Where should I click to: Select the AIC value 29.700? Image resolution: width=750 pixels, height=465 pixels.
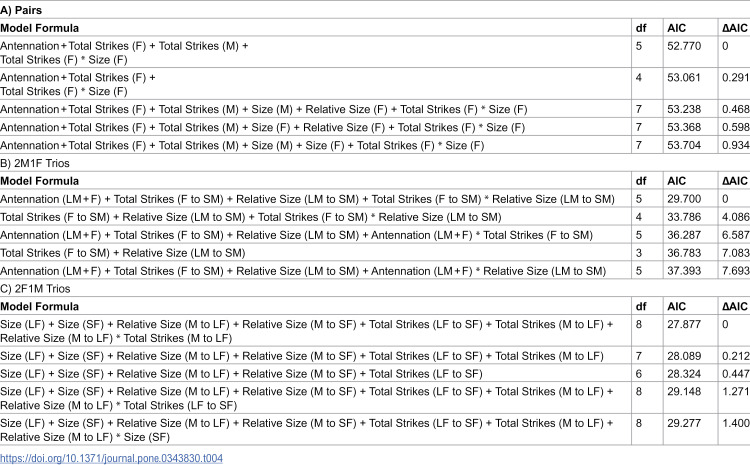684,199
